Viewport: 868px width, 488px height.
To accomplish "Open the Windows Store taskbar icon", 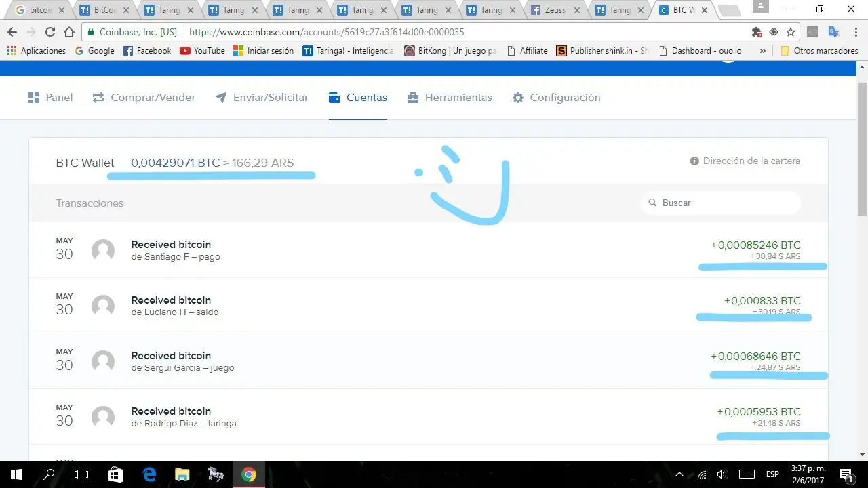I will (115, 474).
